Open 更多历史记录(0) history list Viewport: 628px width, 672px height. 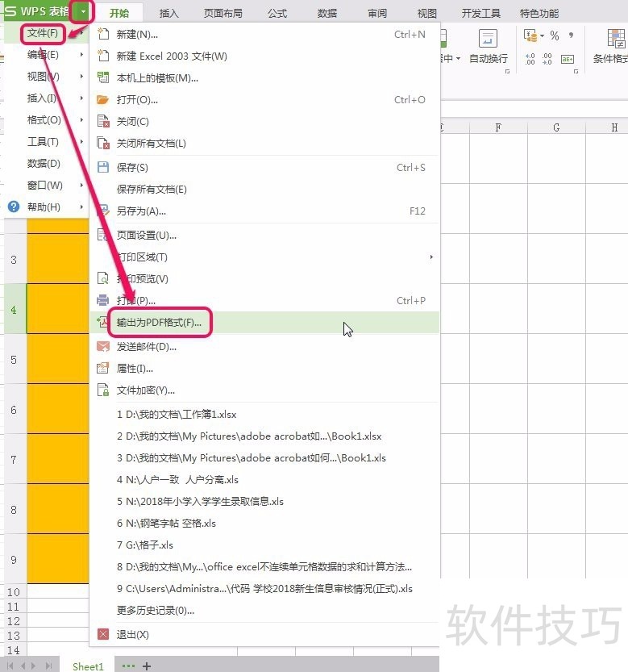264,610
